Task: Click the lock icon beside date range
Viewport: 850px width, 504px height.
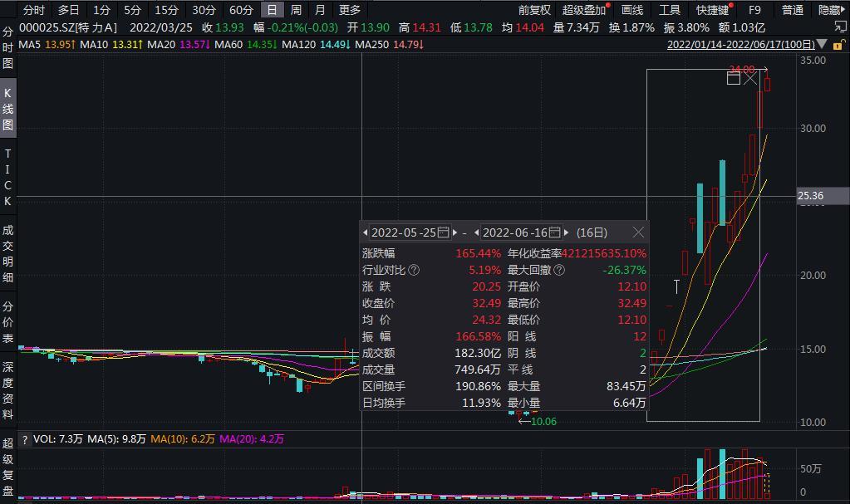Action: pyautogui.click(x=838, y=45)
